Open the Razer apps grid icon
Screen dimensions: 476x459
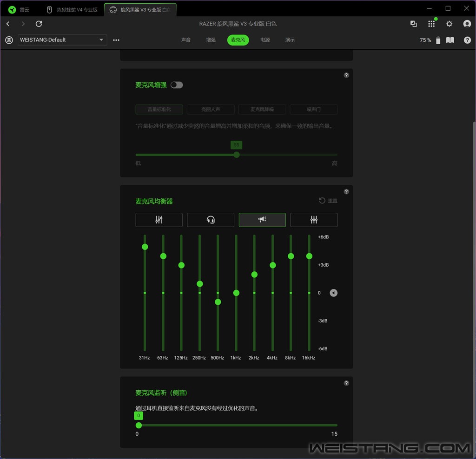[431, 24]
